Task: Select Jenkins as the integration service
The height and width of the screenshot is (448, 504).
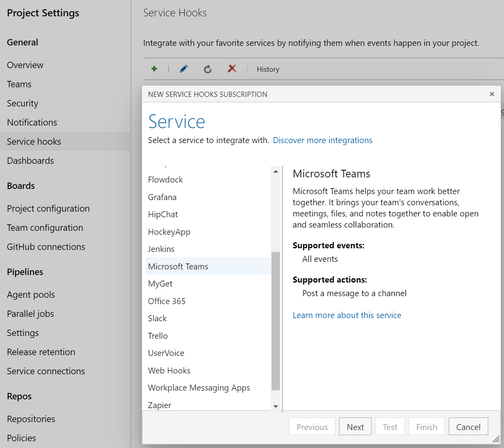Action: (161, 249)
